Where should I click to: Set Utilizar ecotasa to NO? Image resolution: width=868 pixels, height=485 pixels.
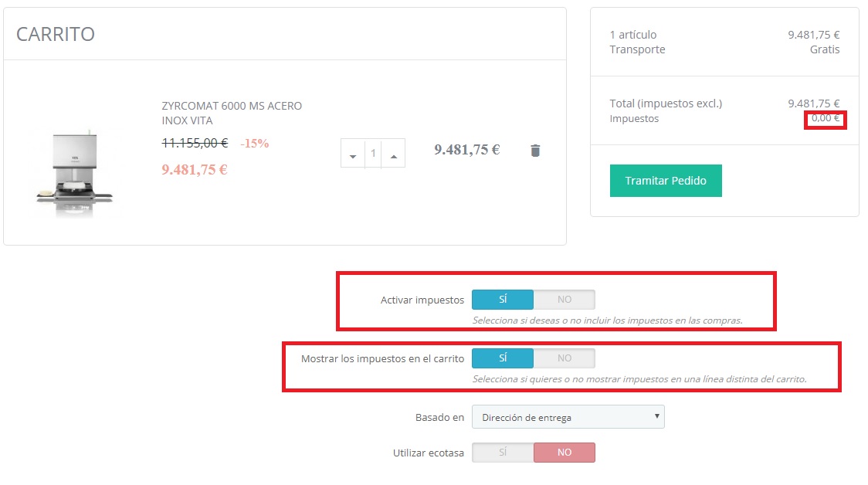[x=565, y=453]
